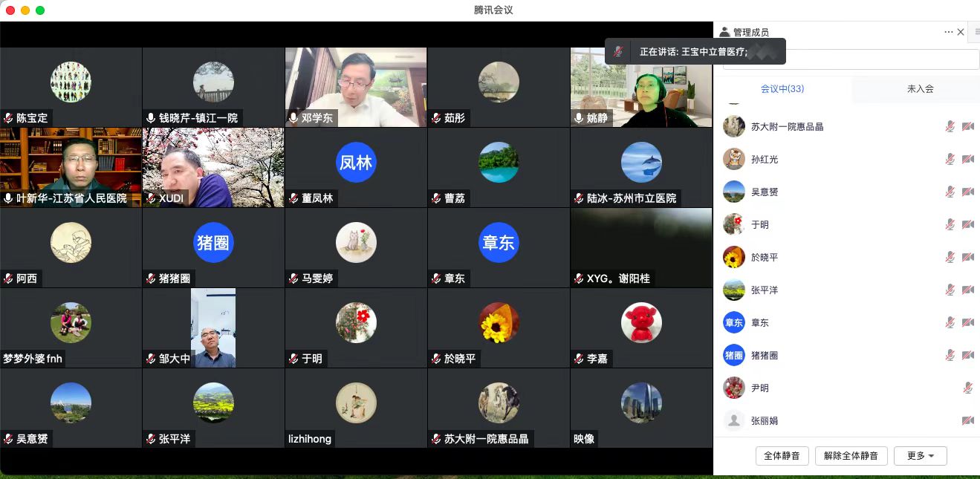Click the microphone icon on 邓学东's video tile
The image size is (980, 479).
293,118
